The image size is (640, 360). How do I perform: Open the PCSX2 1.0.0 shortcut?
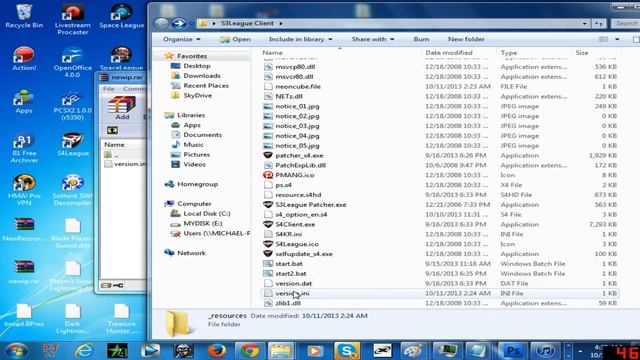tap(73, 105)
